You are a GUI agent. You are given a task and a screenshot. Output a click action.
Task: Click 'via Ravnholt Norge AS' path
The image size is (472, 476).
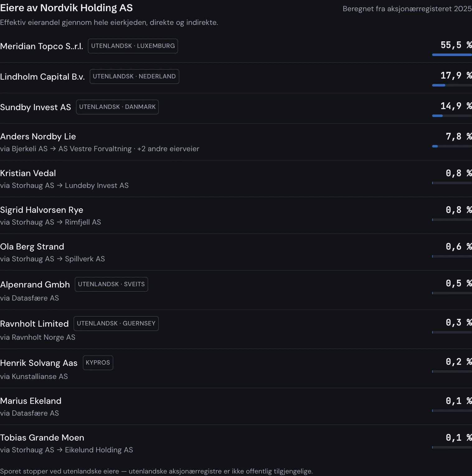pyautogui.click(x=38, y=337)
